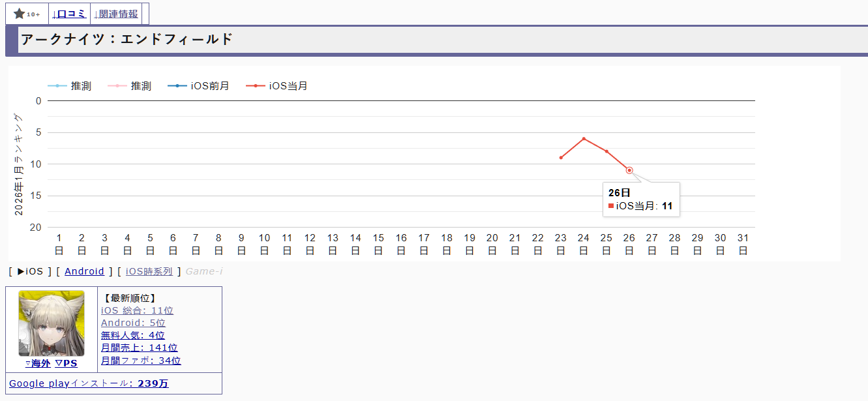Open 月間売上: 141位 ranking link
Image resolution: width=868 pixels, height=401 pixels.
point(139,348)
